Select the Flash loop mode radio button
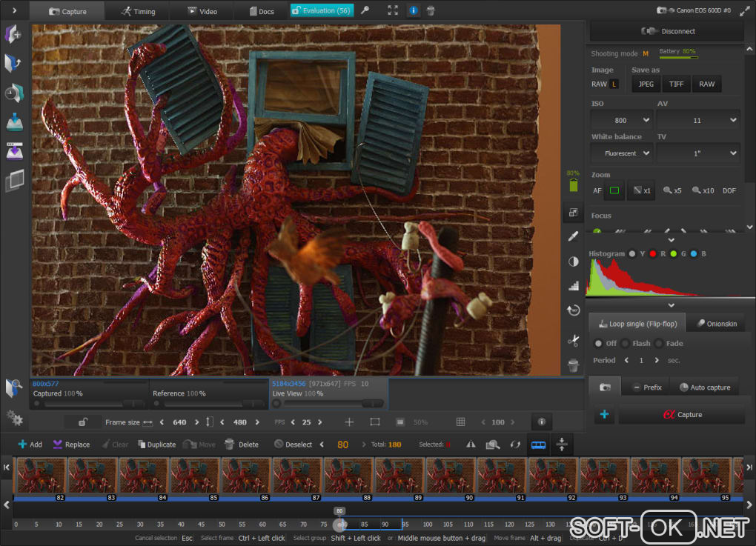This screenshot has height=546, width=756. [626, 343]
